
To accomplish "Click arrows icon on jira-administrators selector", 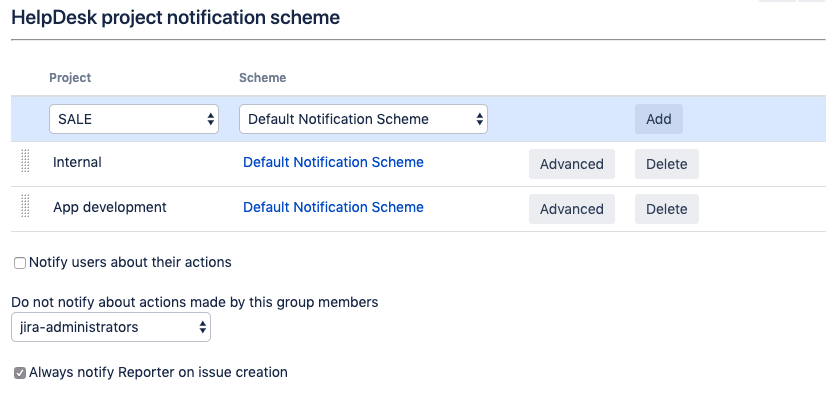I will 203,327.
